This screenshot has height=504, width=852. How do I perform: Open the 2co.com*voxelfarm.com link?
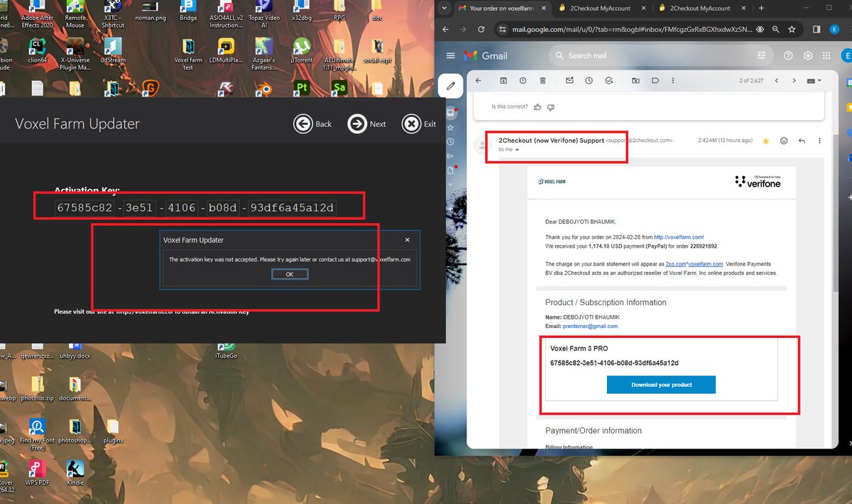point(694,263)
